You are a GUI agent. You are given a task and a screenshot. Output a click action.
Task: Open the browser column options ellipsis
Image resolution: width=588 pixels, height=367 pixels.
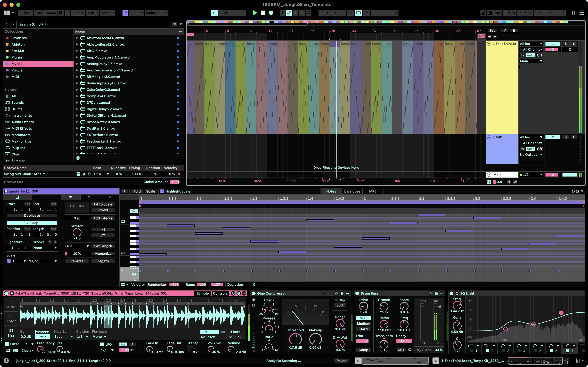[x=180, y=32]
